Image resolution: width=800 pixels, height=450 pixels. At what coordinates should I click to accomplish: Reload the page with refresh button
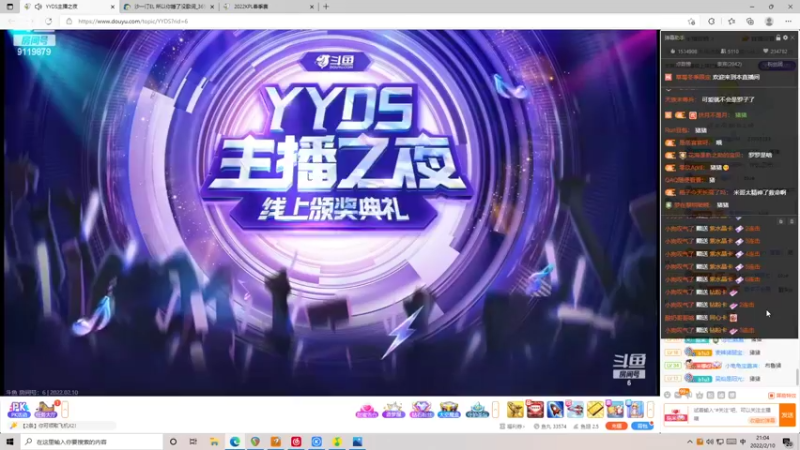pos(48,21)
